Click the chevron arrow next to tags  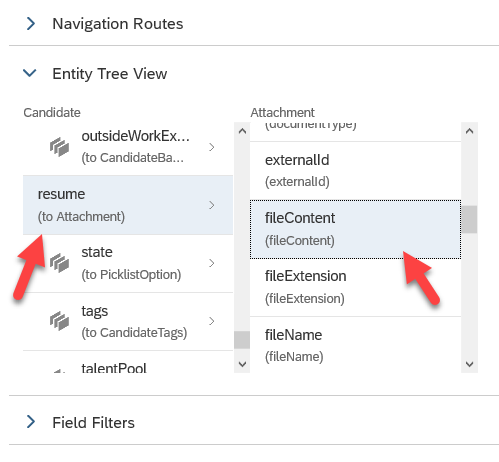(212, 321)
